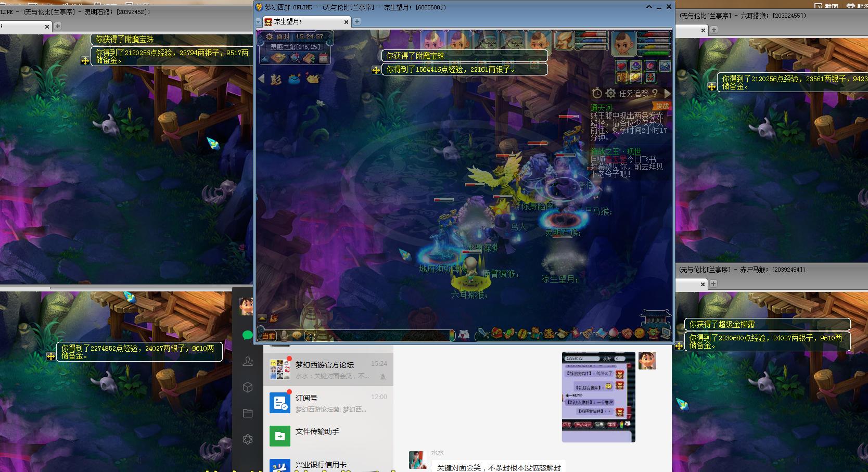The image size is (868, 472).
Task: View the sent screenshot image in chat
Action: (598, 397)
